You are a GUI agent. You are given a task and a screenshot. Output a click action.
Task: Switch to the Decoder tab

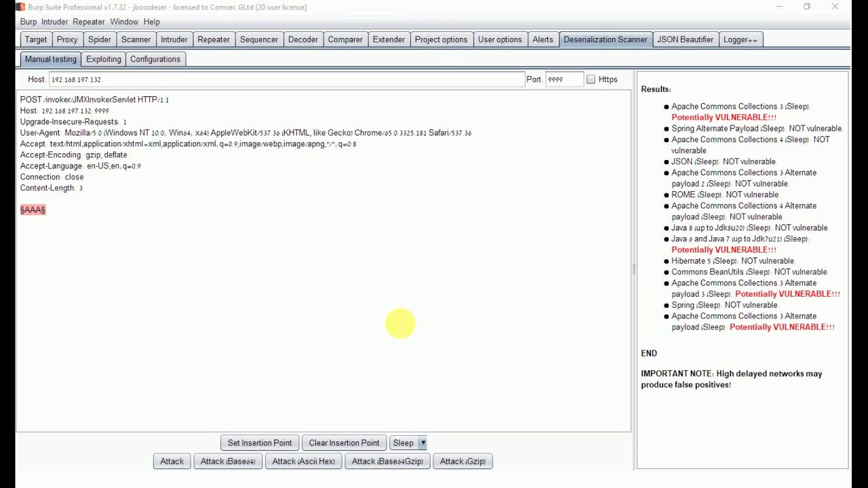point(303,39)
